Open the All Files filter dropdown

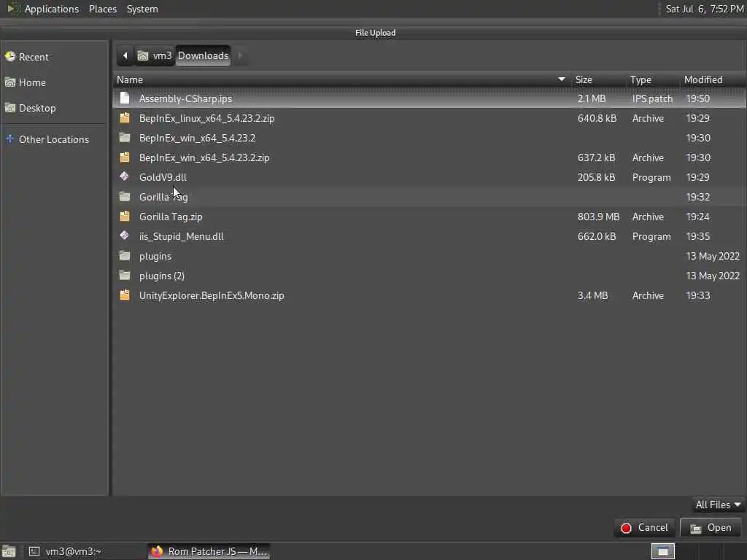[718, 505]
